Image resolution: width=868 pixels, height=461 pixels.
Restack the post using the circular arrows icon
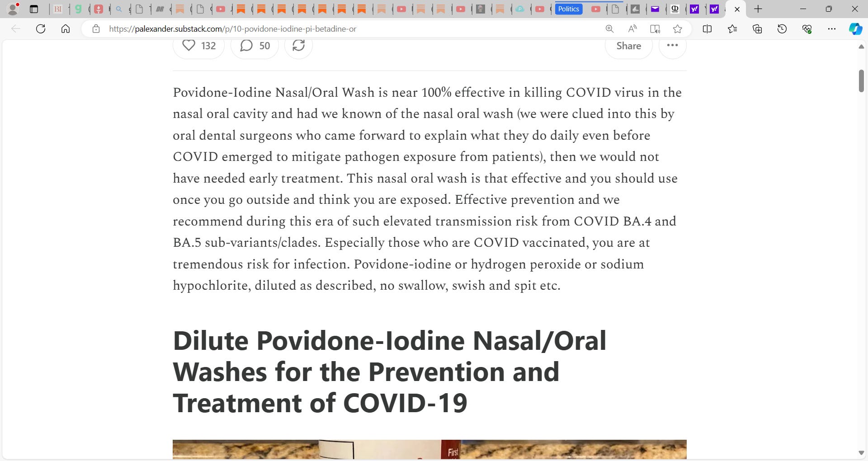pos(298,45)
